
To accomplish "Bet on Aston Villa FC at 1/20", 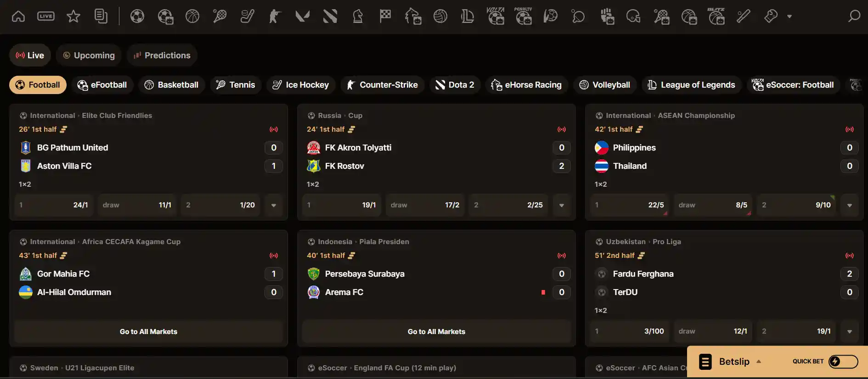I will click(x=220, y=205).
